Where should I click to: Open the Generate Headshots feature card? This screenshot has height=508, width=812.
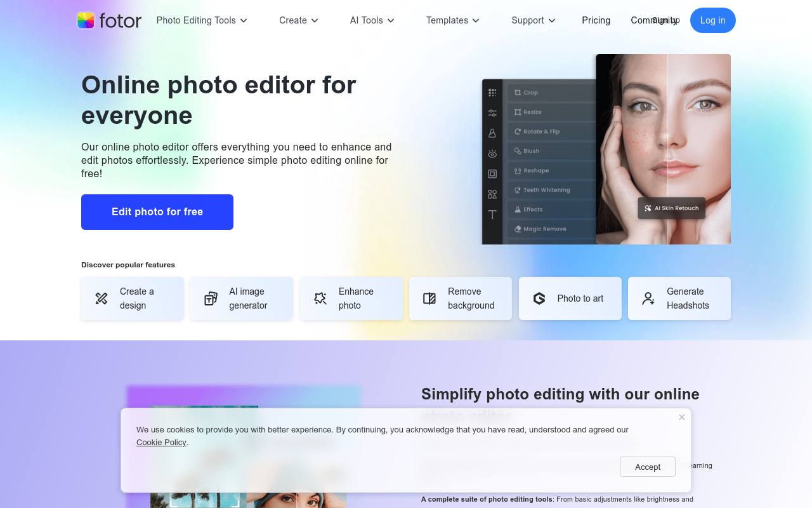point(679,298)
